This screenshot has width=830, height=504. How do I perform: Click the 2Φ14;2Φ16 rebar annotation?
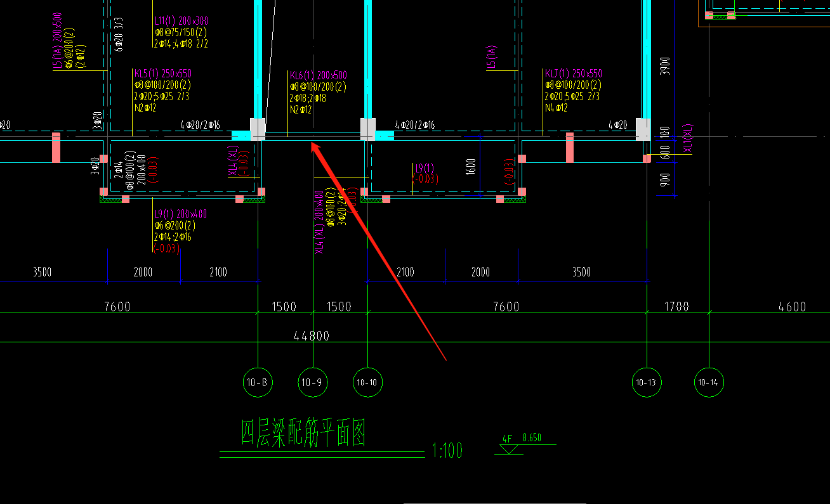pos(173,237)
